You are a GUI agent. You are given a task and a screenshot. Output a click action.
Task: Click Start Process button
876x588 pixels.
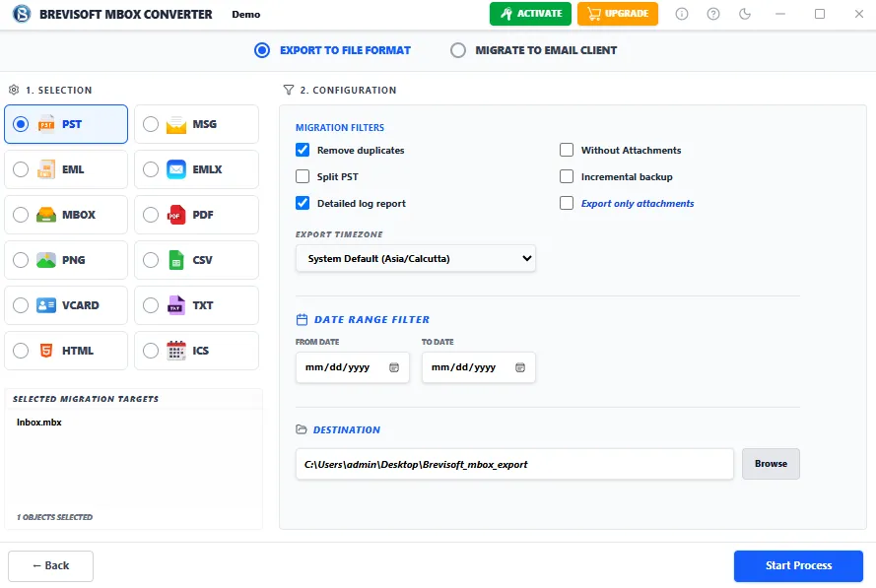(x=798, y=565)
